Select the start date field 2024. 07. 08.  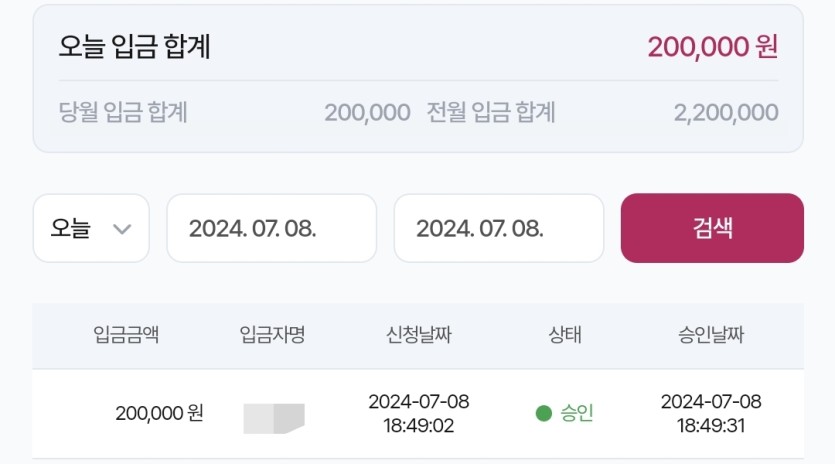click(272, 228)
